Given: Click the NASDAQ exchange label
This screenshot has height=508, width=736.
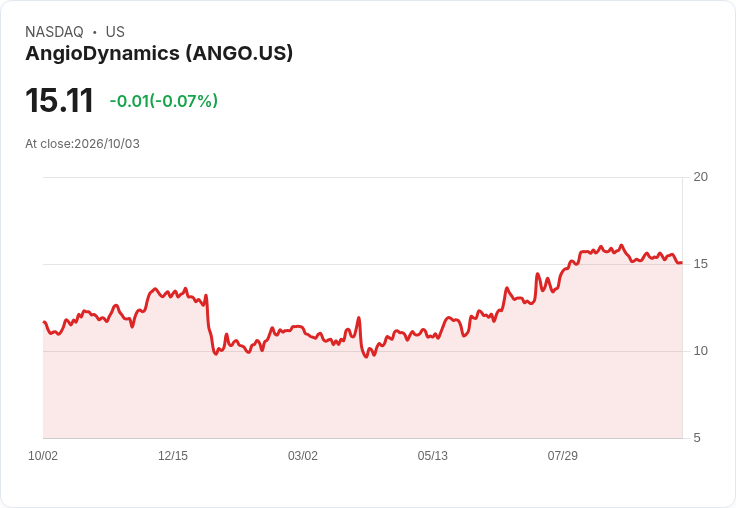Looking at the screenshot, I should coord(54,32).
